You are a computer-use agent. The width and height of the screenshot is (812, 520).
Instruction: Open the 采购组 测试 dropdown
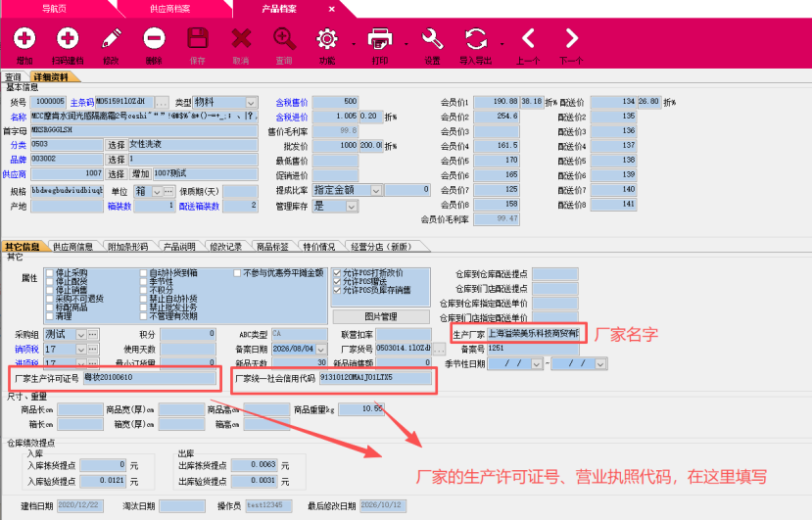(x=80, y=335)
